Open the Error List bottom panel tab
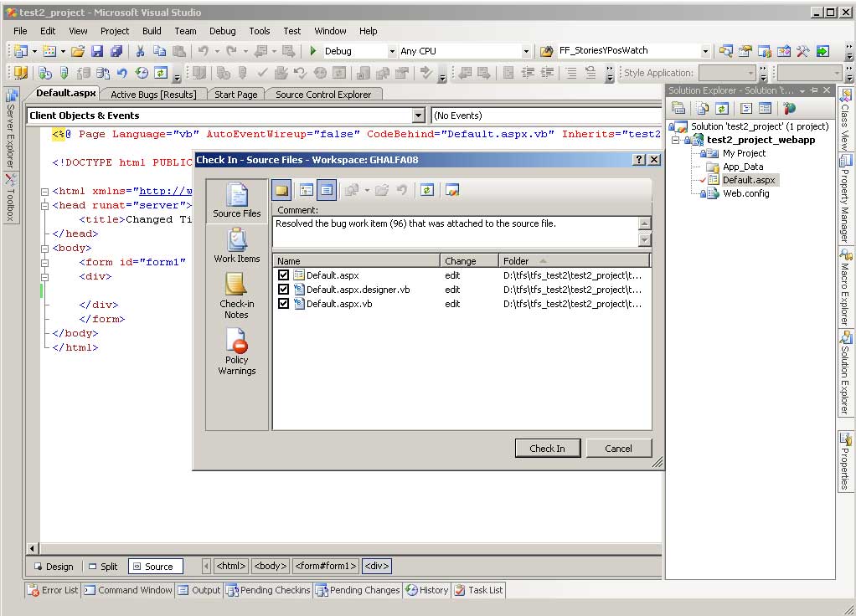856x616 pixels. 54,590
